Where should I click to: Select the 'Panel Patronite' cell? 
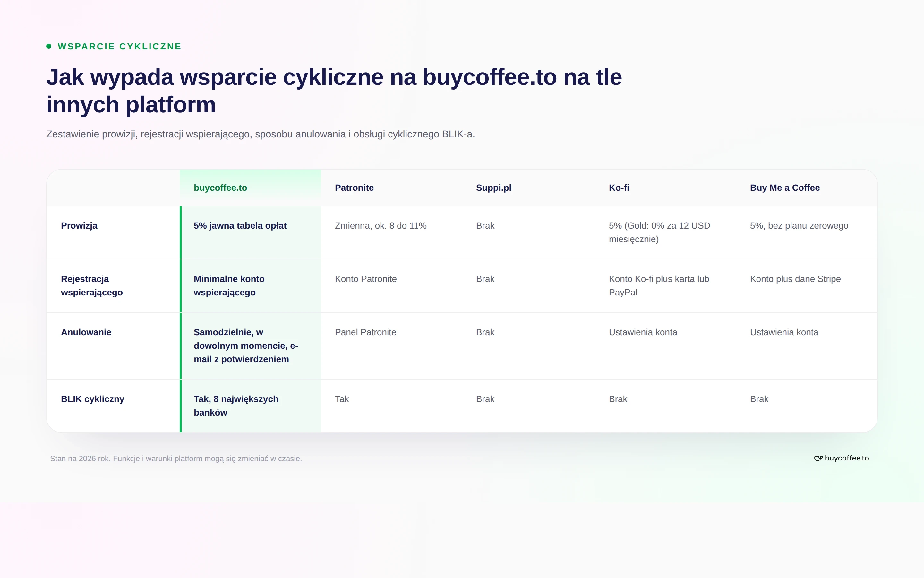pyautogui.click(x=365, y=332)
